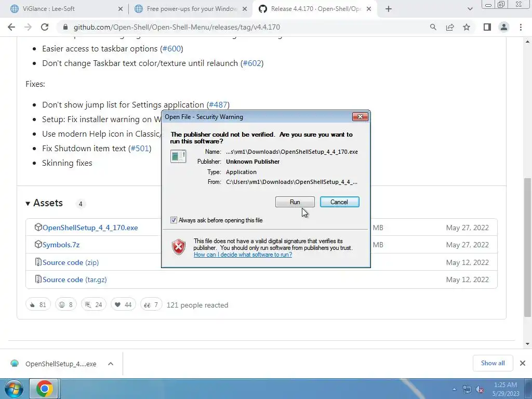Open the Windows Start menu
Screen dimensions: 532x399
coord(14,389)
